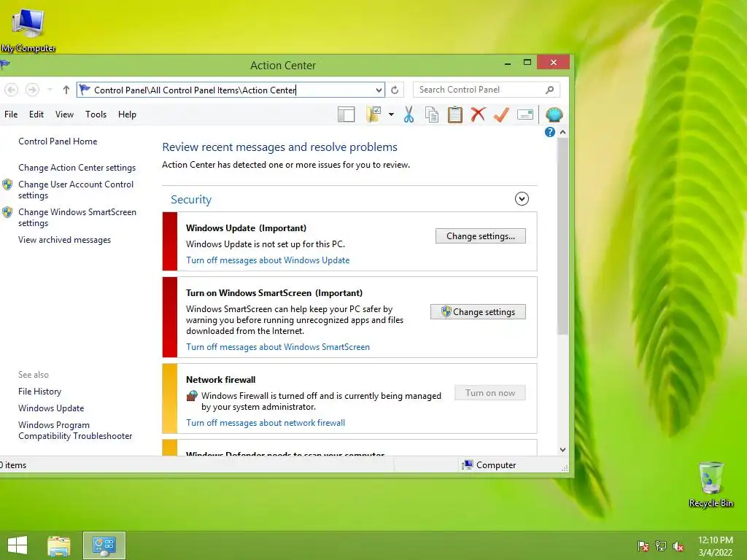Open the Tools menu

[x=96, y=114]
